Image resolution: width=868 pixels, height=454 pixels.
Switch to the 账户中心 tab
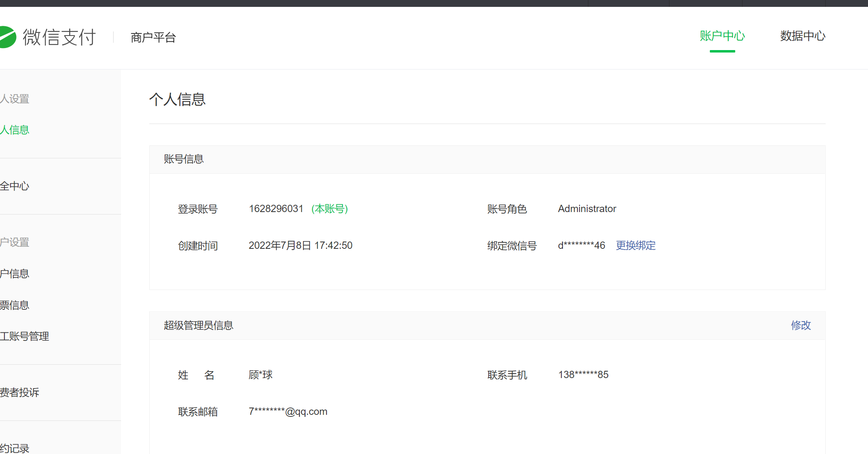pos(722,36)
